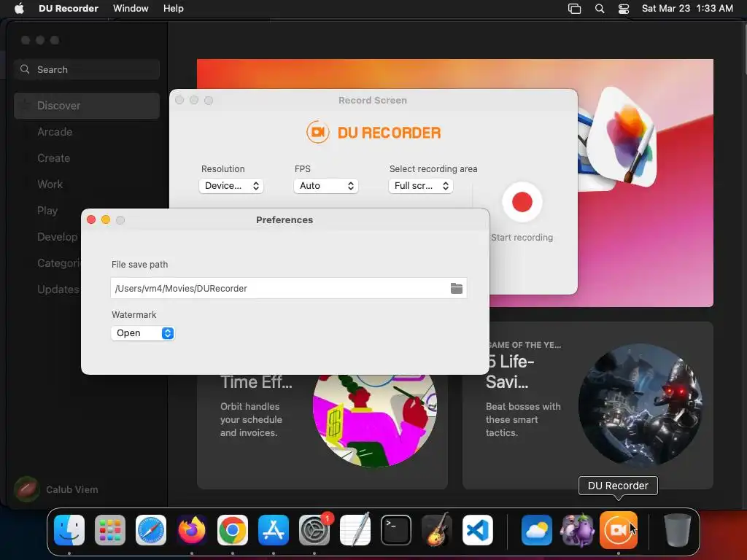
Task: Click DU Recorder icon in the dock
Action: [x=619, y=529]
